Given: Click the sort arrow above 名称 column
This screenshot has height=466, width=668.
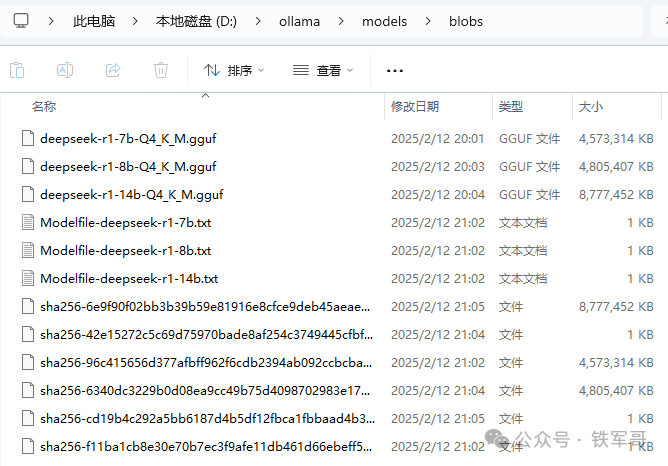Looking at the screenshot, I should [x=205, y=95].
